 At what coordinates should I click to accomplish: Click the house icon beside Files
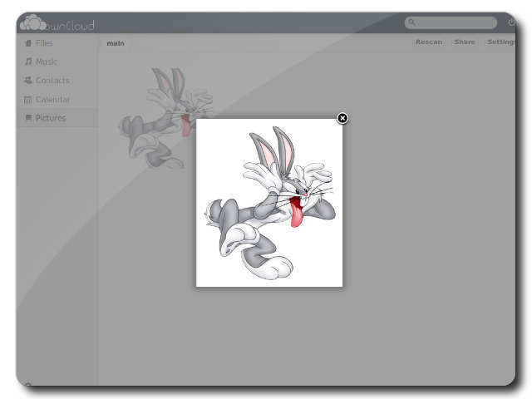click(28, 42)
